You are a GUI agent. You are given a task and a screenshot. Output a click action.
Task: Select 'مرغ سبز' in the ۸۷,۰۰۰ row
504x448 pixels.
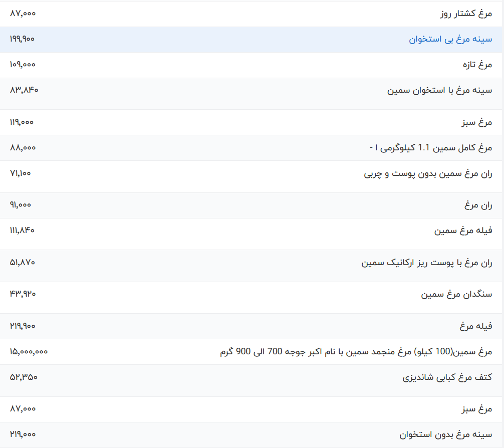tap(477, 409)
